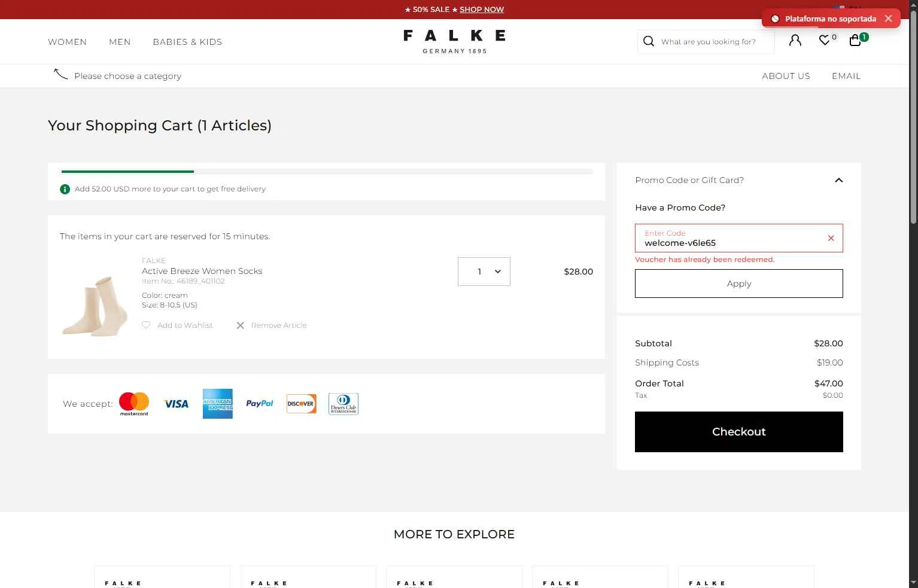
Task: Open the wishlist heart icon in header
Action: (x=825, y=41)
